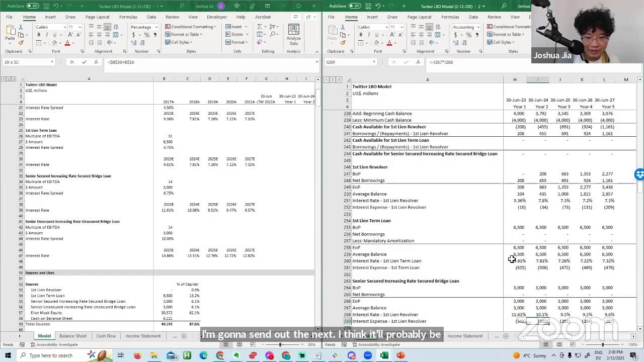
Task: Open Excel from the Windows taskbar
Action: (x=384, y=355)
